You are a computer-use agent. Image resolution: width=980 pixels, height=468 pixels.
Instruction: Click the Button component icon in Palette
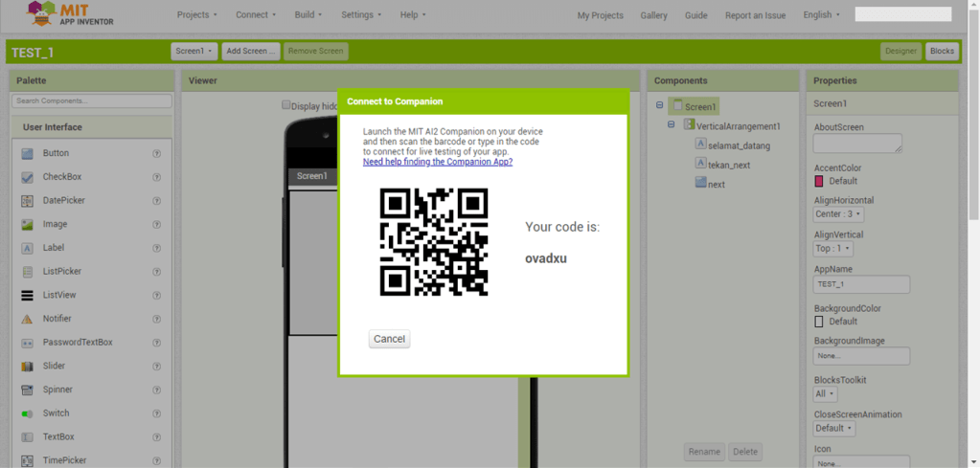27,153
